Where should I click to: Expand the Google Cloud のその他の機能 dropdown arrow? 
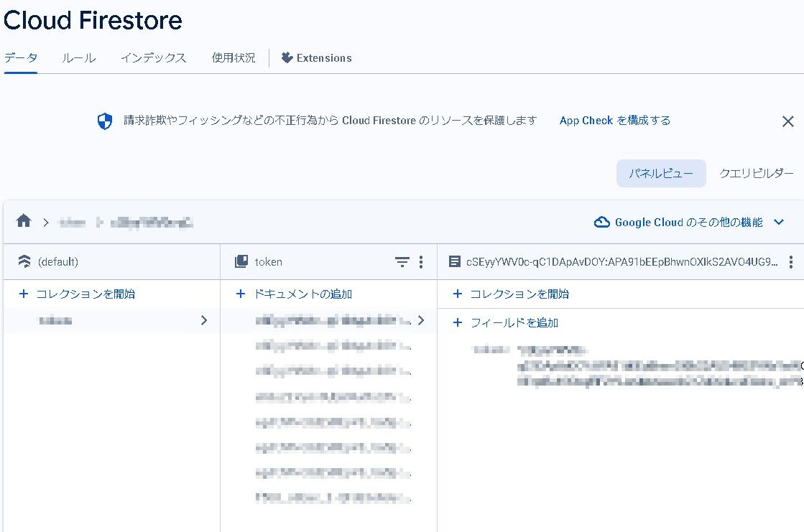779,222
